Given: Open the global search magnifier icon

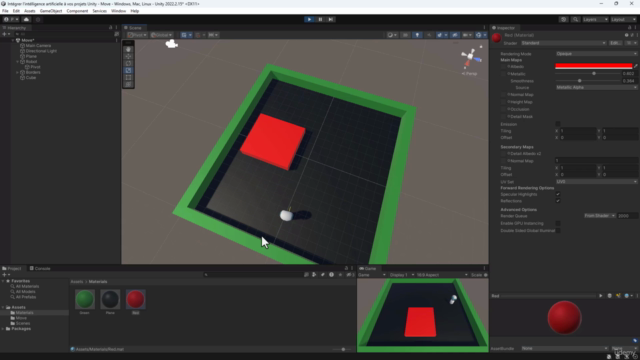Looking at the screenshot, I should (x=575, y=19).
